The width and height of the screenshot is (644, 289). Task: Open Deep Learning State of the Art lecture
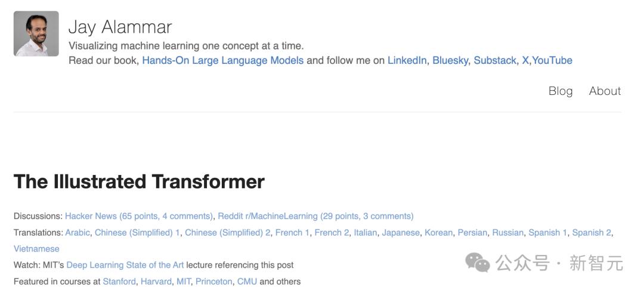[x=125, y=265]
